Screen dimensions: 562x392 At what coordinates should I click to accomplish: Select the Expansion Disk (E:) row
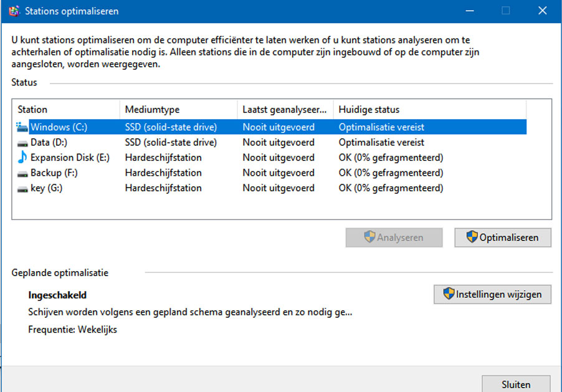[x=271, y=158]
